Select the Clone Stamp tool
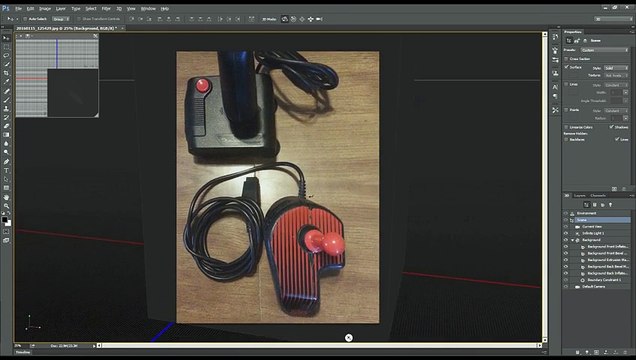The image size is (636, 360). pos(6,109)
